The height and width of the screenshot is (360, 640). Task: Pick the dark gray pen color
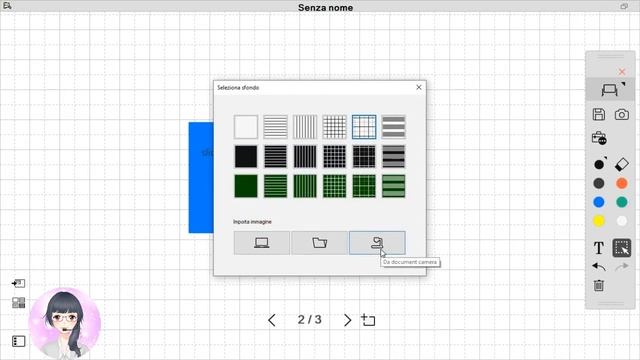click(599, 183)
